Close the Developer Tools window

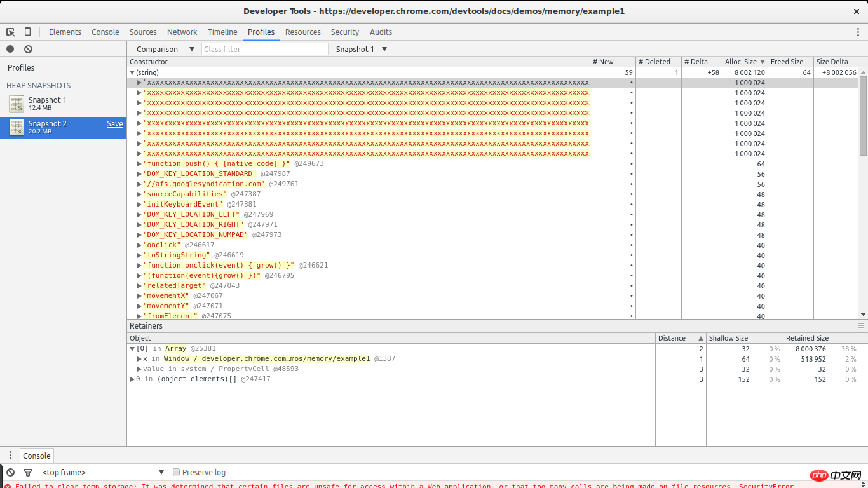856,11
